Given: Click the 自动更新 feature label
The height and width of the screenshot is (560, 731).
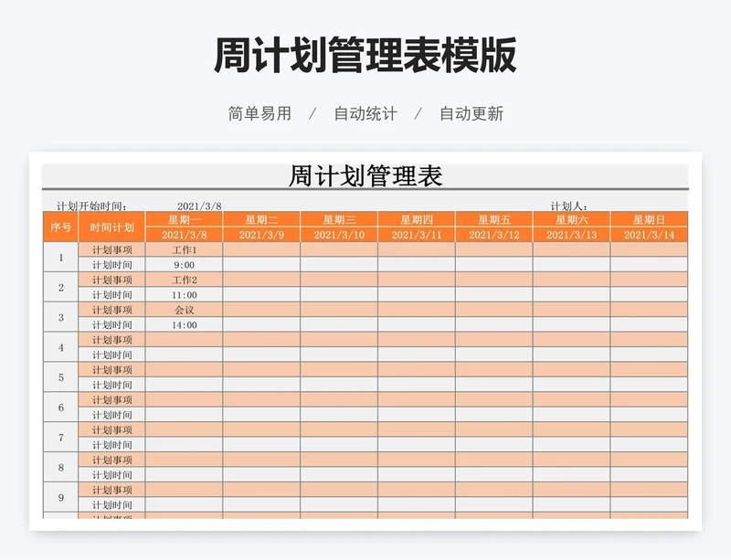Looking at the screenshot, I should click(471, 114).
